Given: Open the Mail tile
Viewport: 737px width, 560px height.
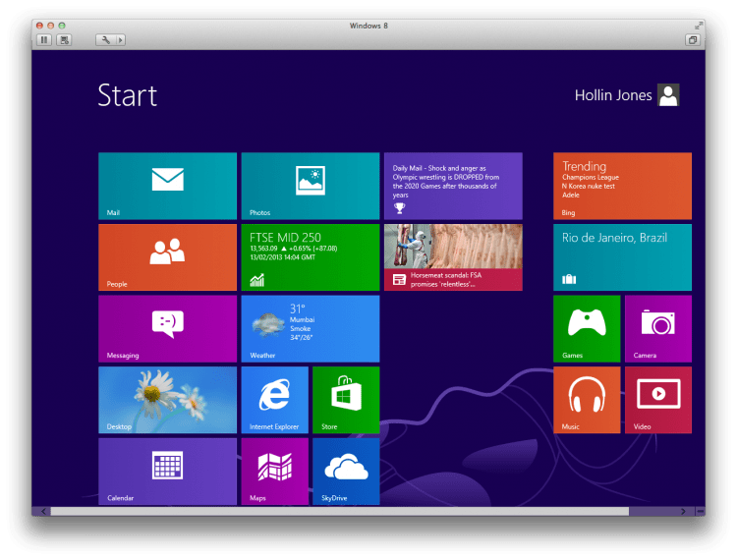Looking at the screenshot, I should [167, 186].
